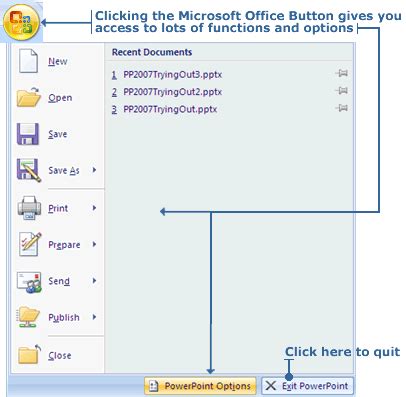Expand the Publish submenu arrow

(x=94, y=317)
